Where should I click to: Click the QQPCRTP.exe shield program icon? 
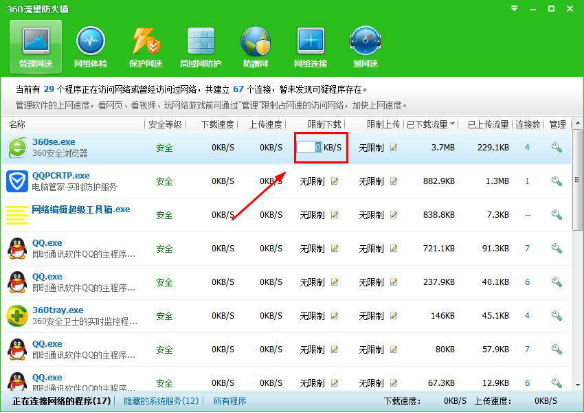click(17, 181)
